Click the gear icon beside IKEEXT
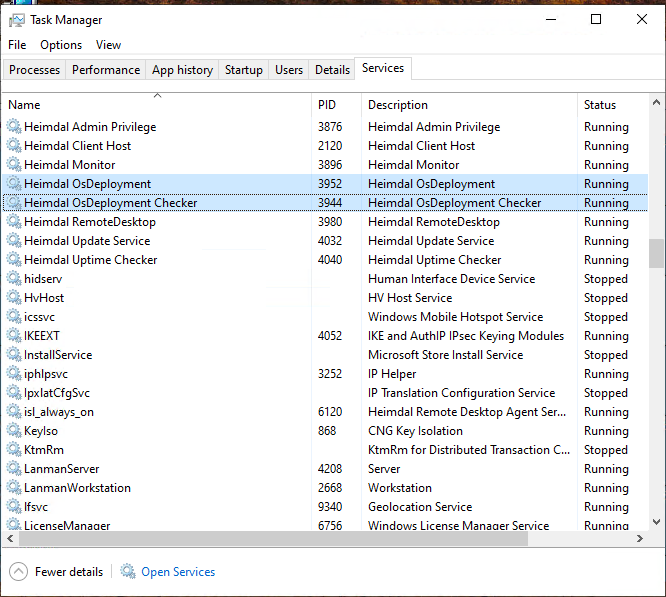666x597 pixels. pyautogui.click(x=14, y=335)
